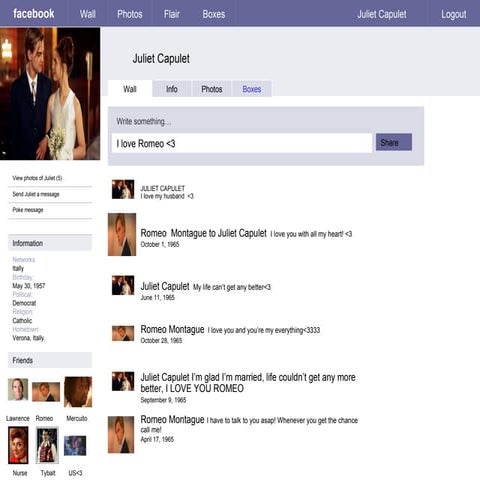The width and height of the screenshot is (480, 480).
Task: Open the Boxes profile tab
Action: point(252,89)
